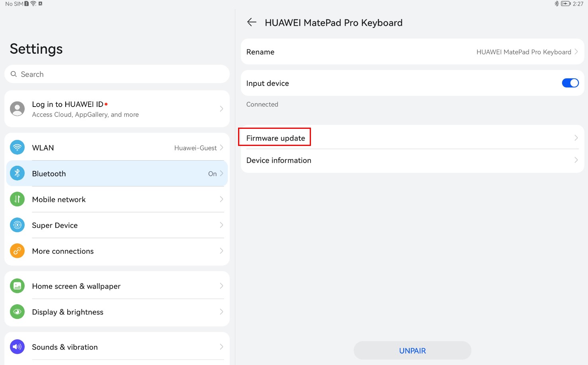Click the More connections link icon
Viewport: 588px width, 365px height.
tap(17, 251)
